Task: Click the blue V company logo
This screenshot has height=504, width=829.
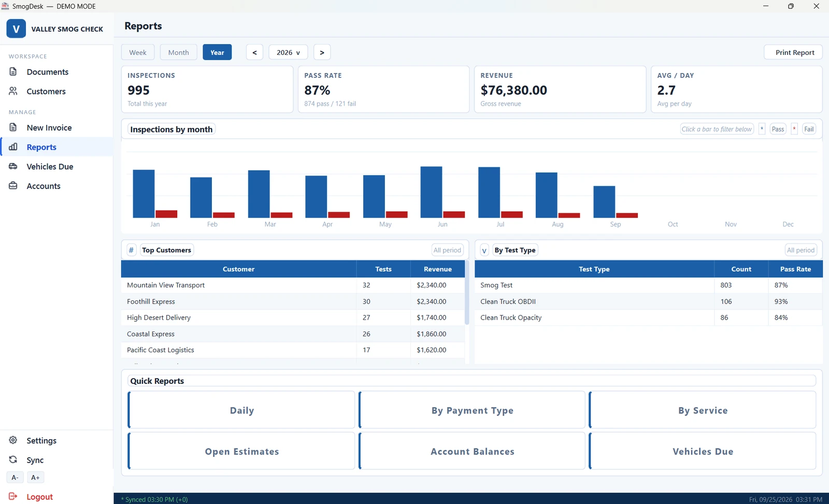Action: click(x=16, y=29)
